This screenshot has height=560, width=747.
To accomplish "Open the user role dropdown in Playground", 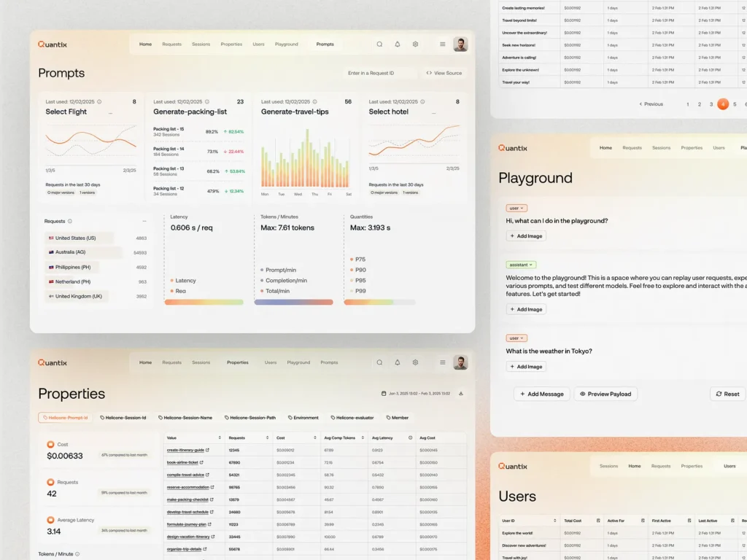I will (x=516, y=208).
